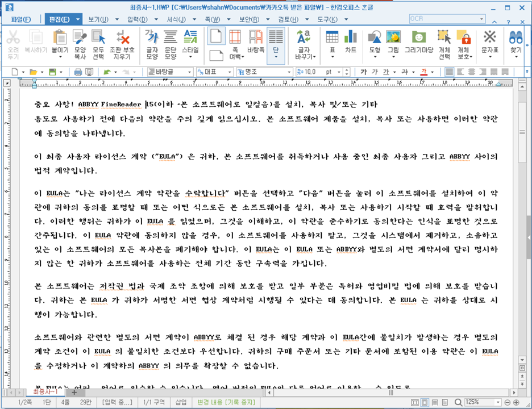The width and height of the screenshot is (532, 409).
Task: Click Object select (개체 선택) icon
Action: [444, 37]
